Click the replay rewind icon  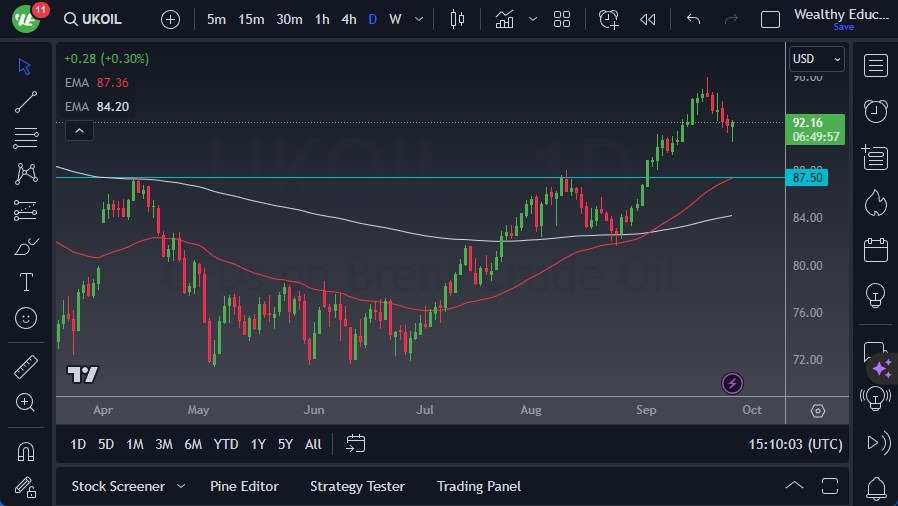click(648, 19)
